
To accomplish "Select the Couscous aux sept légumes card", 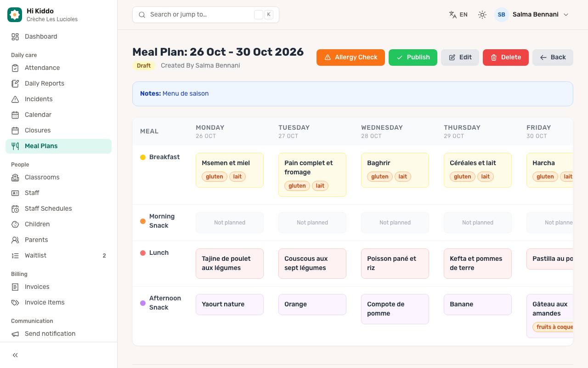I will pos(312,264).
